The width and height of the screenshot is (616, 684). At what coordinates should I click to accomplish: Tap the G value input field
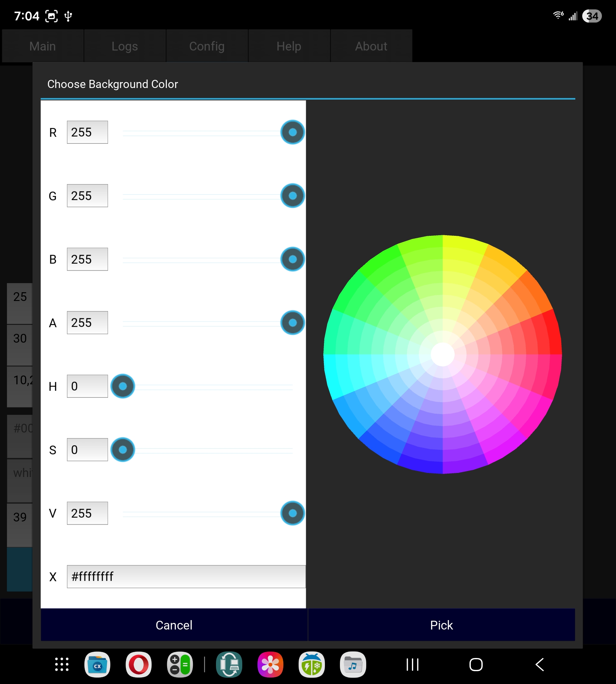[87, 196]
